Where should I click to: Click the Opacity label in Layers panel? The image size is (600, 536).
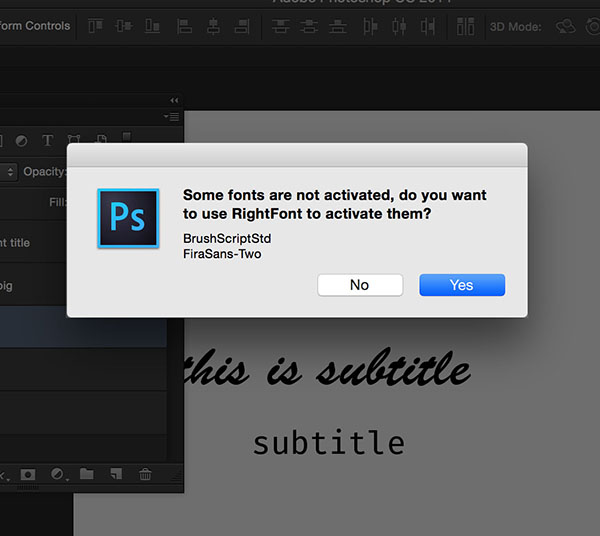point(44,171)
